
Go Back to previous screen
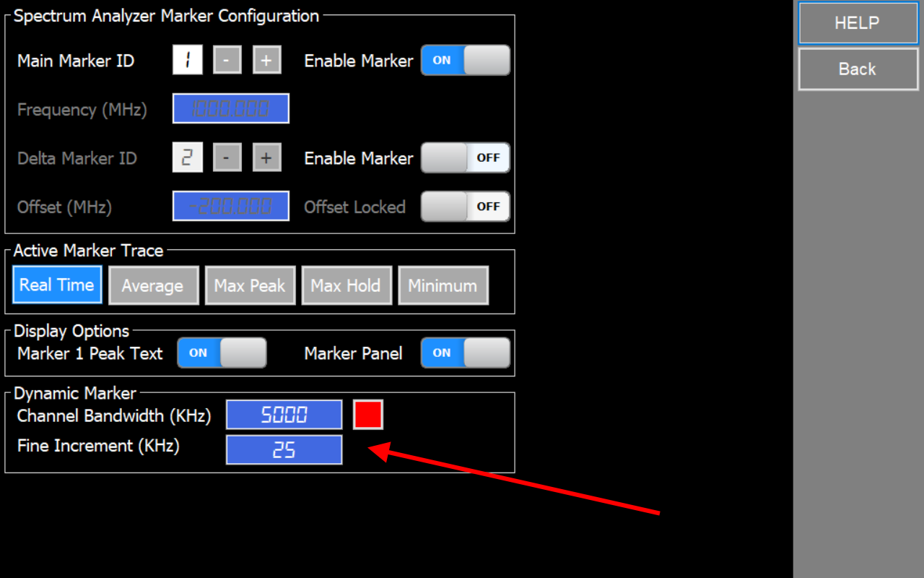coord(858,69)
